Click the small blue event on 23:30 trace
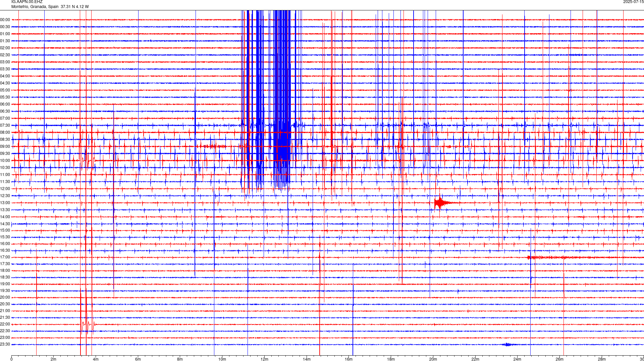 click(x=508, y=345)
